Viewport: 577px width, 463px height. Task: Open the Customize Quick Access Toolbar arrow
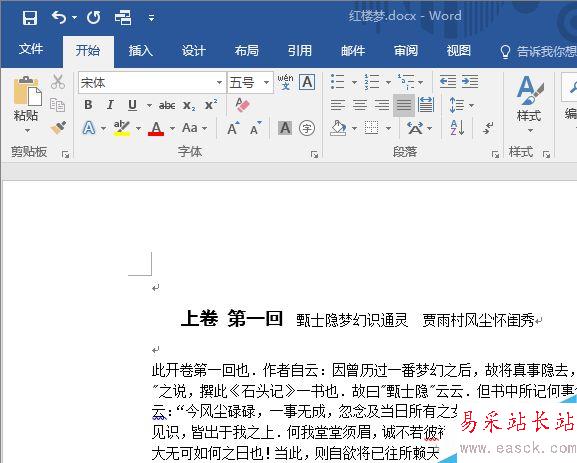click(151, 17)
